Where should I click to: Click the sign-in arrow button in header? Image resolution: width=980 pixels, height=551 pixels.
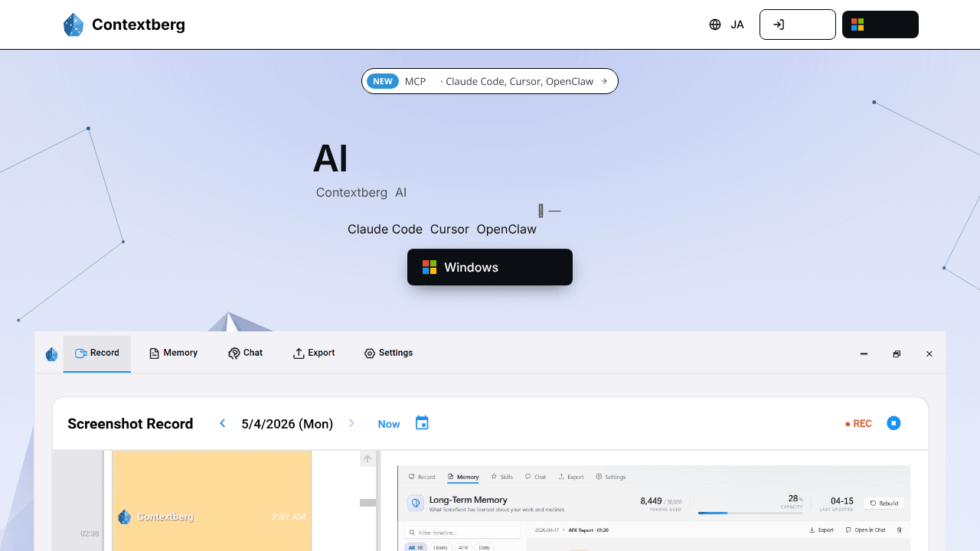[797, 24]
